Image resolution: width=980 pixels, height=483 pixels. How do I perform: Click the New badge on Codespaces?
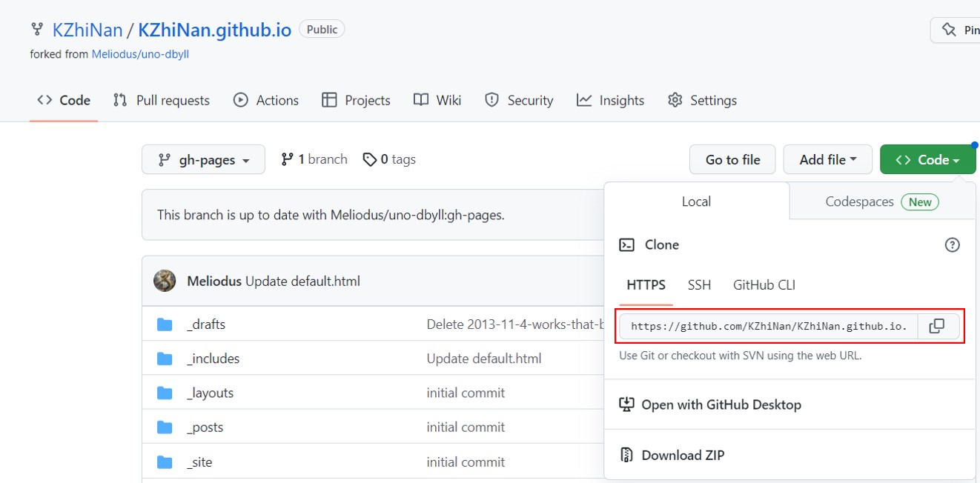point(920,201)
